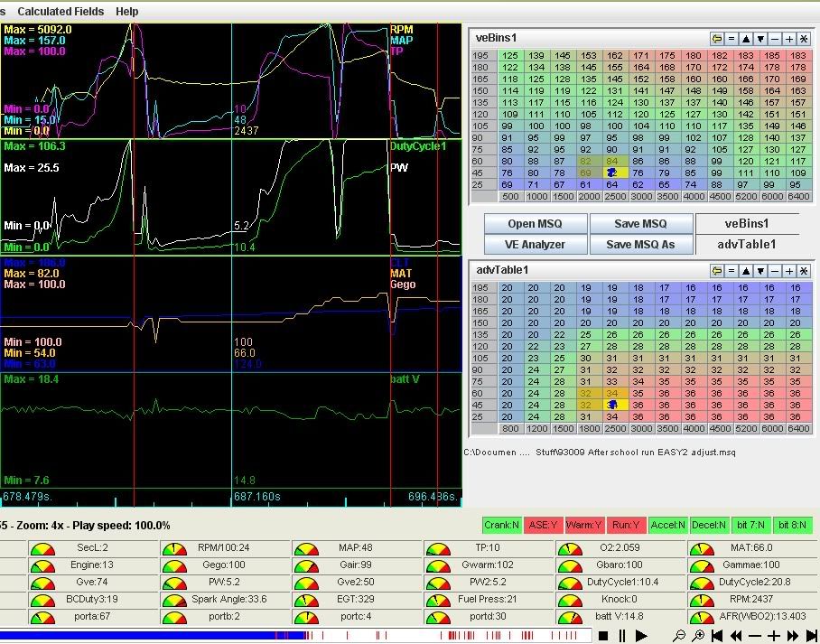This screenshot has width=820, height=644.
Task: Click the Open MSQ button
Action: pyautogui.click(x=535, y=224)
